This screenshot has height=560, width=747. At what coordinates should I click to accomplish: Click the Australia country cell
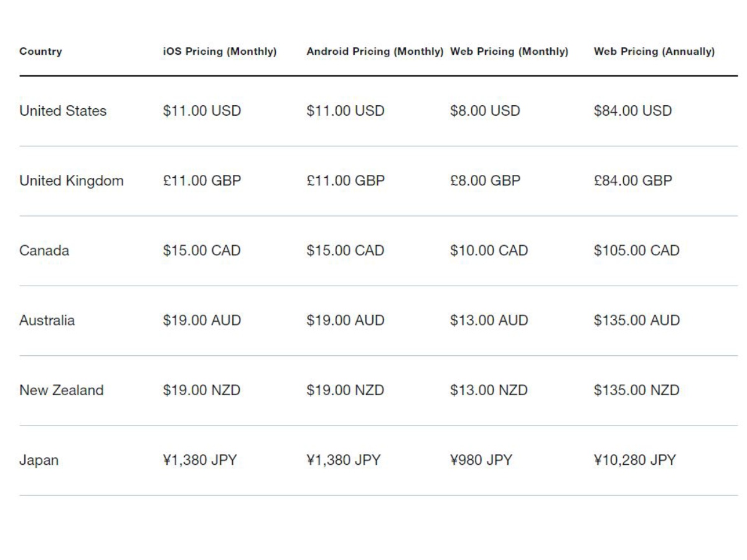pyautogui.click(x=47, y=320)
